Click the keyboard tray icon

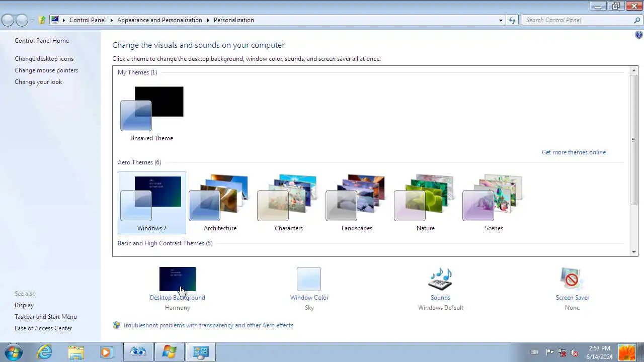coord(534,352)
